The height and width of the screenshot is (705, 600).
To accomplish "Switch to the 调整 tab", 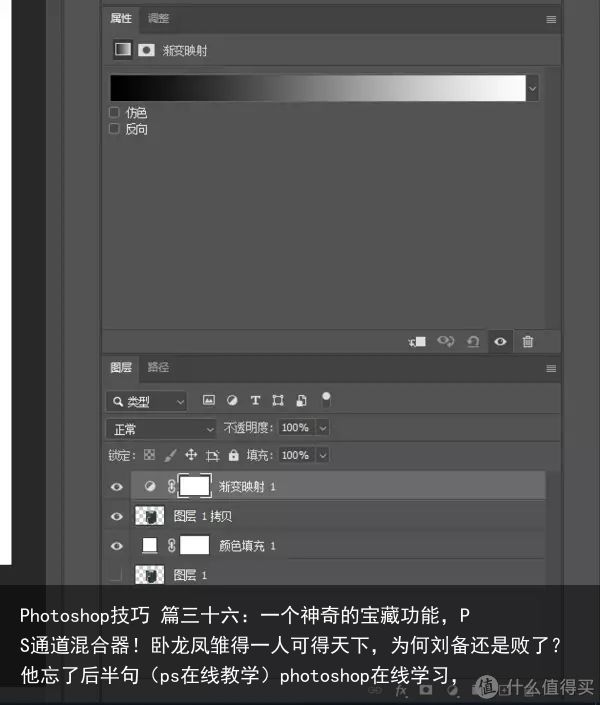I will tap(158, 18).
